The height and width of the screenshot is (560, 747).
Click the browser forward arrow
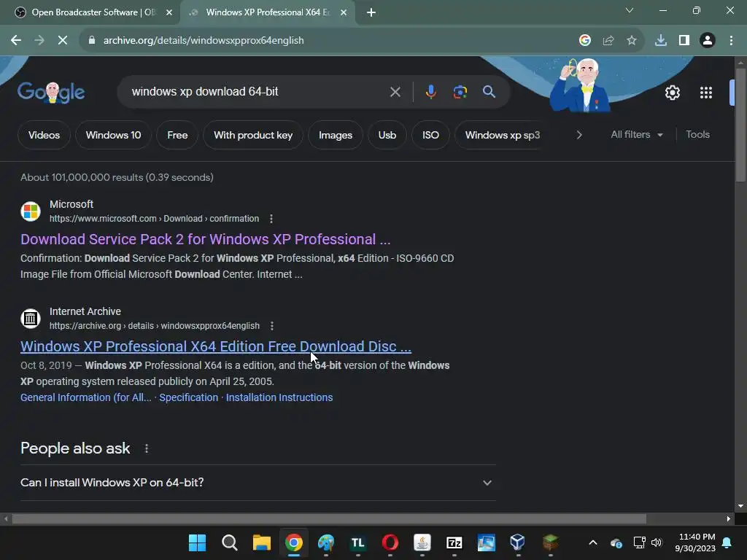pos(39,41)
